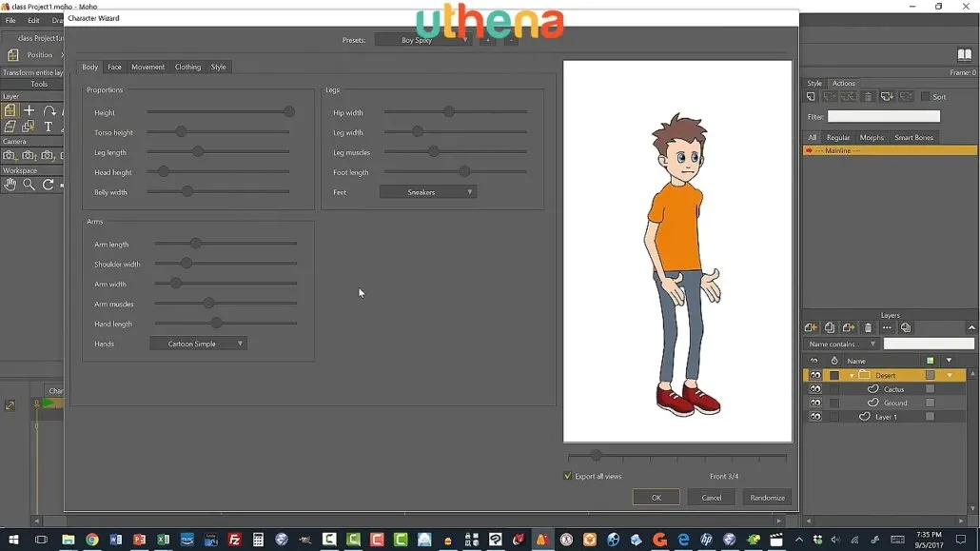Select the Zoom Workspace magnifier tool
This screenshot has height=551, width=980.
click(29, 185)
